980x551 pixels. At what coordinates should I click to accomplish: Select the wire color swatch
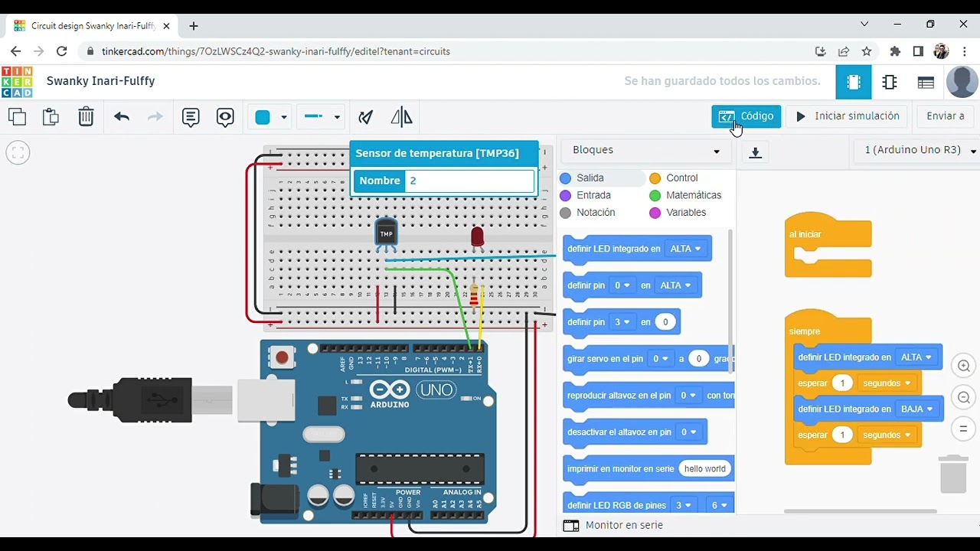click(x=263, y=117)
